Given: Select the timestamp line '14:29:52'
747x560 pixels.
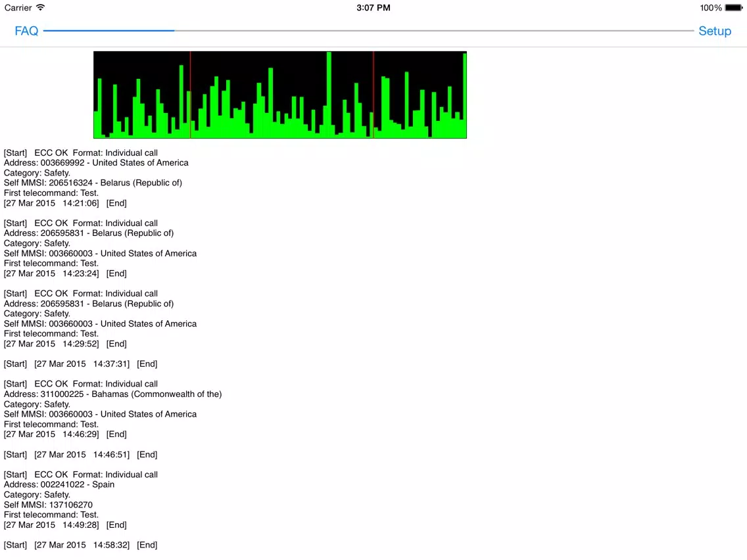Looking at the screenshot, I should [65, 344].
